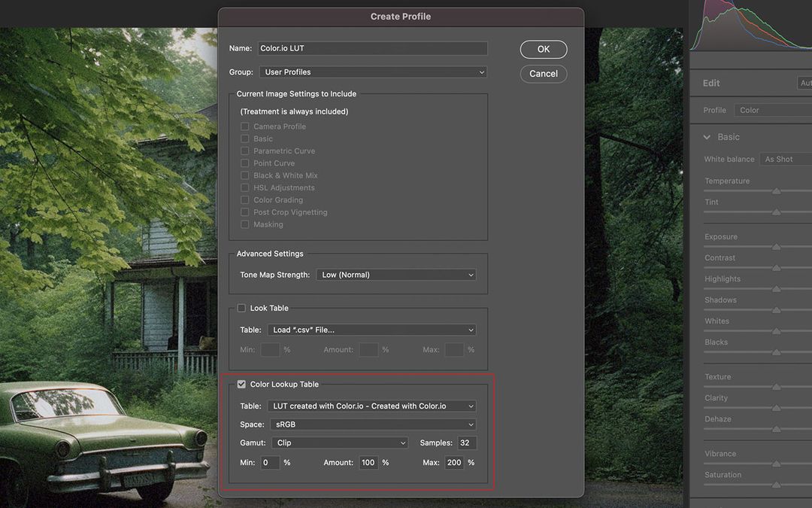
Task: Enable the Point Curve option
Action: tap(244, 163)
